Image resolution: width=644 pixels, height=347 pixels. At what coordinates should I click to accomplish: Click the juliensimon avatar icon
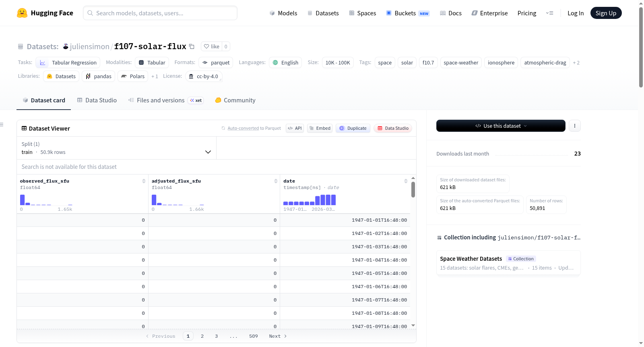pyautogui.click(x=66, y=46)
